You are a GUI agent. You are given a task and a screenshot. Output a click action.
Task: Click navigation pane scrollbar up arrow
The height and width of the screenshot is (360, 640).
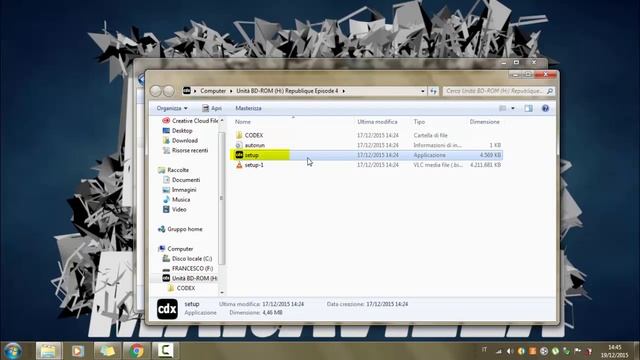tap(222, 120)
